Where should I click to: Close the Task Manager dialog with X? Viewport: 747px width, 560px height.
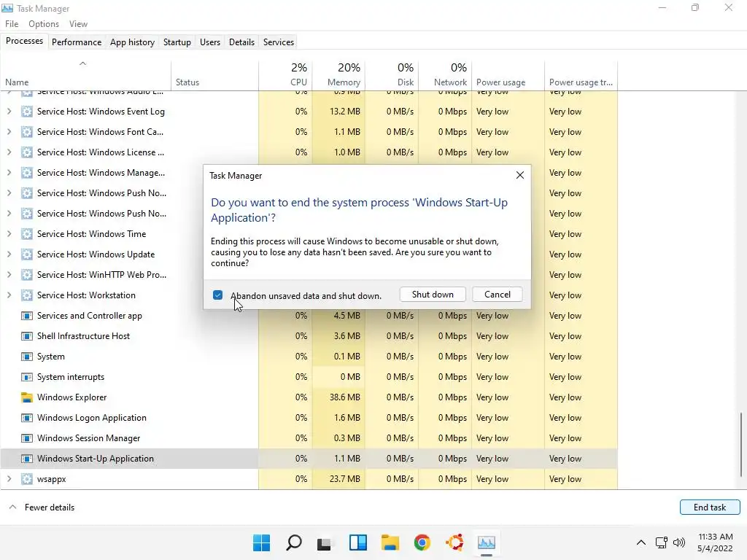(520, 175)
